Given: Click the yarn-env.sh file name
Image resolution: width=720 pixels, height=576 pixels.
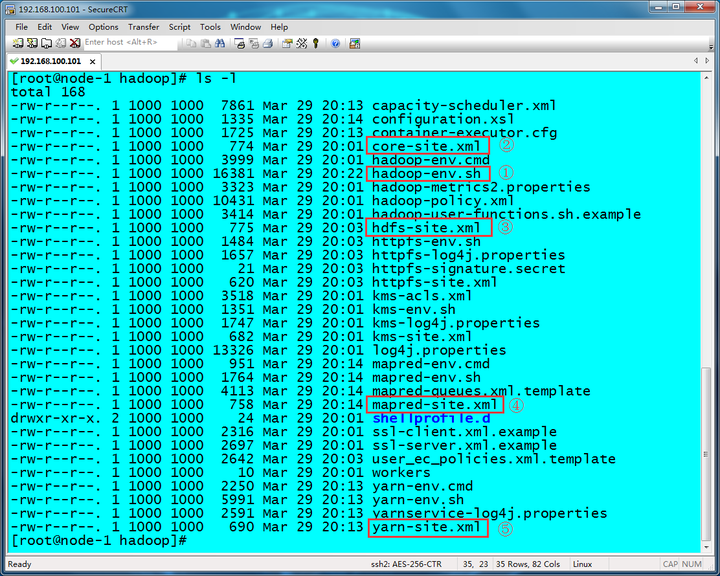Looking at the screenshot, I should 418,500.
